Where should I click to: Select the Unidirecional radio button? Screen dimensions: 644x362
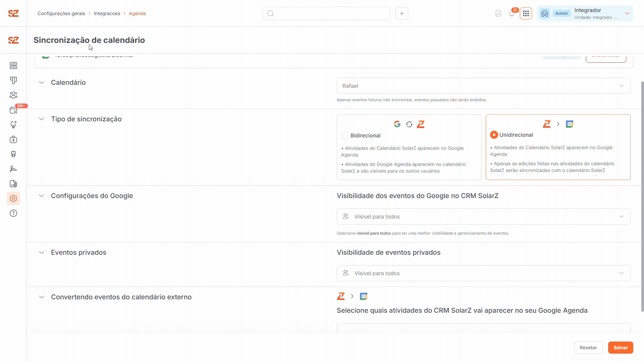pos(494,135)
